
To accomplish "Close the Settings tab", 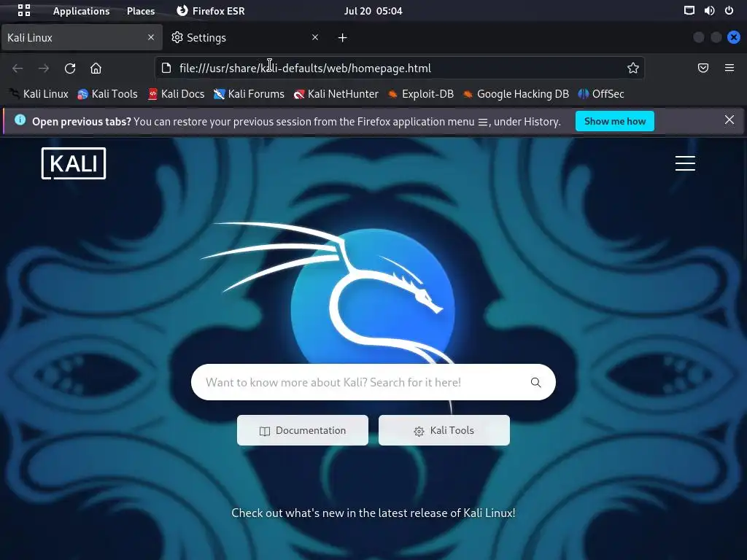I will coord(315,37).
